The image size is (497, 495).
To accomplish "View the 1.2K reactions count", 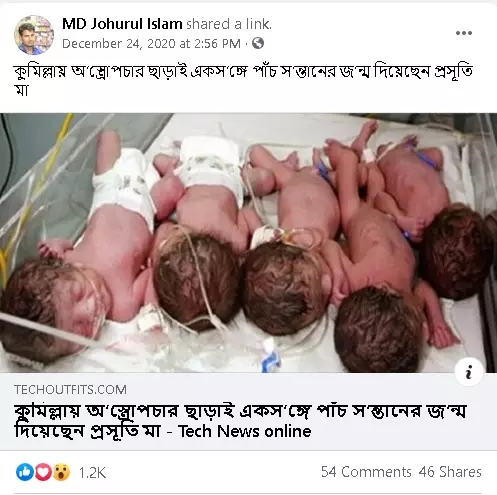I will pos(92,473).
